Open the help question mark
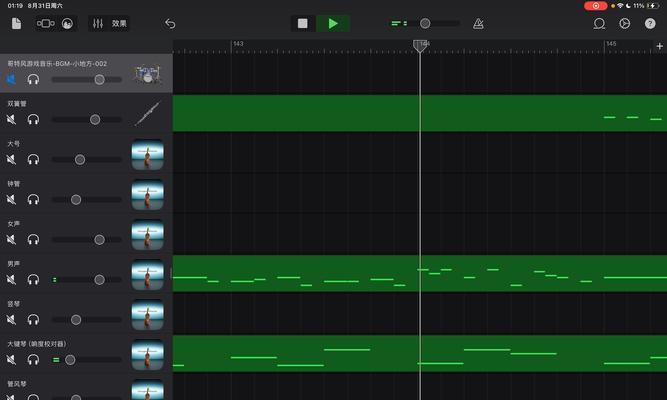The height and width of the screenshot is (400, 667). coord(650,23)
